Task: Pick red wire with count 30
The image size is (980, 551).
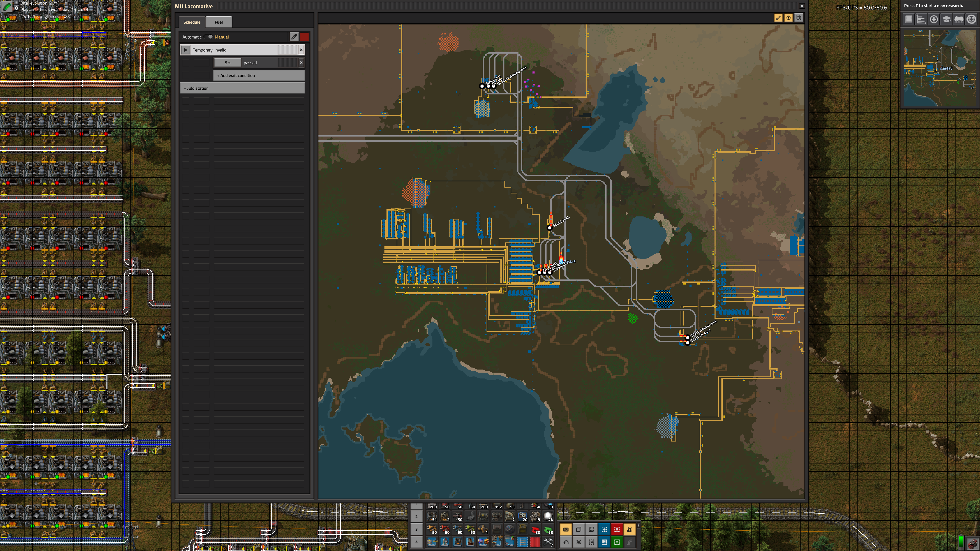Action: pyautogui.click(x=535, y=529)
